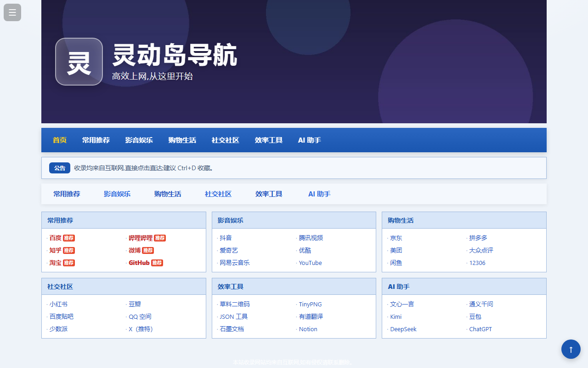Open the 百度 link

[56, 238]
